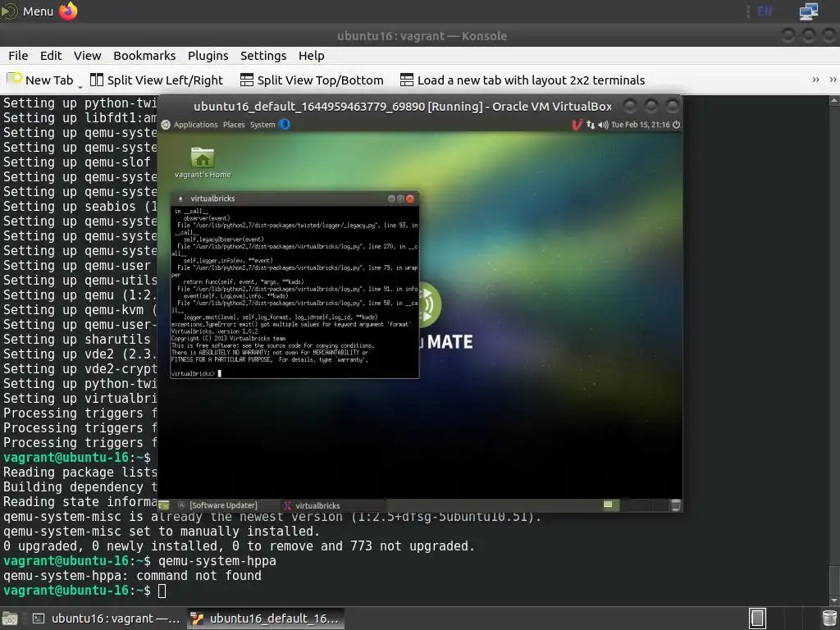Expand the left toolbar overflow chevron in Konsole
Image resolution: width=840 pixels, height=630 pixels.
click(x=815, y=80)
